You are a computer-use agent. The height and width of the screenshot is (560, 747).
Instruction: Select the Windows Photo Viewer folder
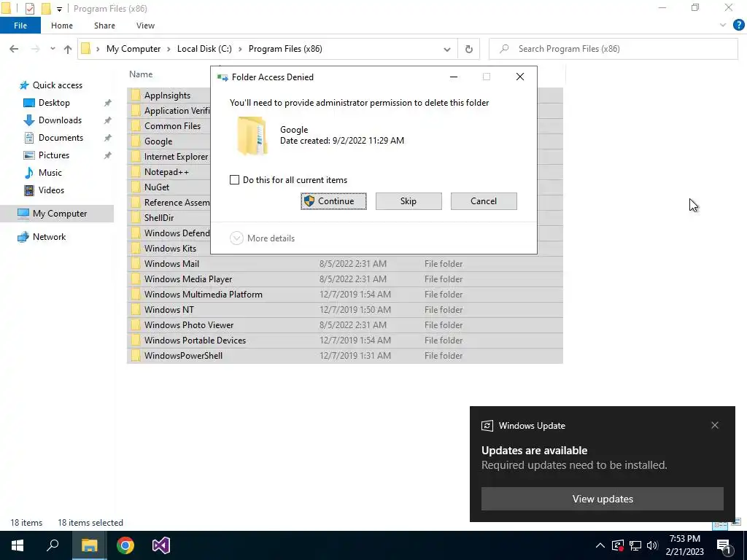coord(345,324)
